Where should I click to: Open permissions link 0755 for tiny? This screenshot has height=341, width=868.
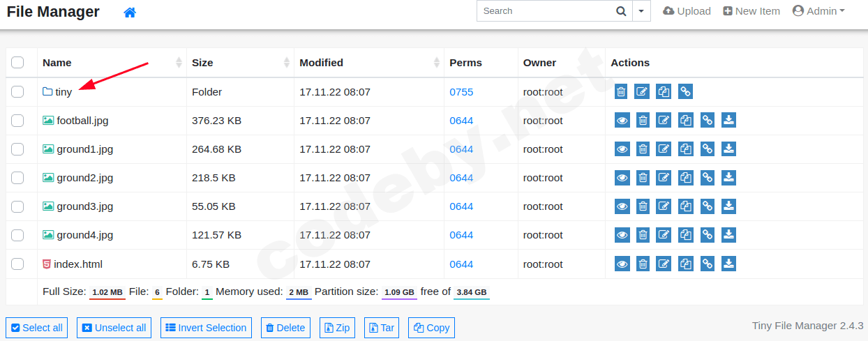point(461,92)
